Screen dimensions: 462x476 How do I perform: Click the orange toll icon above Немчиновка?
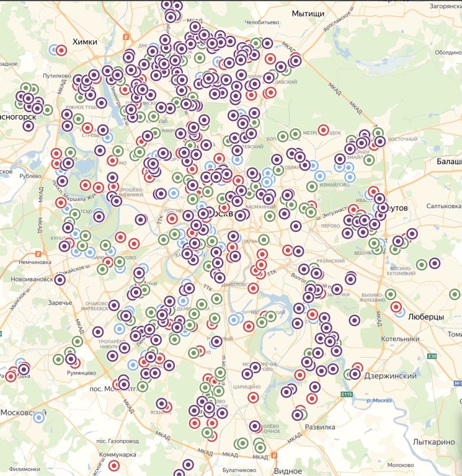(x=38, y=253)
